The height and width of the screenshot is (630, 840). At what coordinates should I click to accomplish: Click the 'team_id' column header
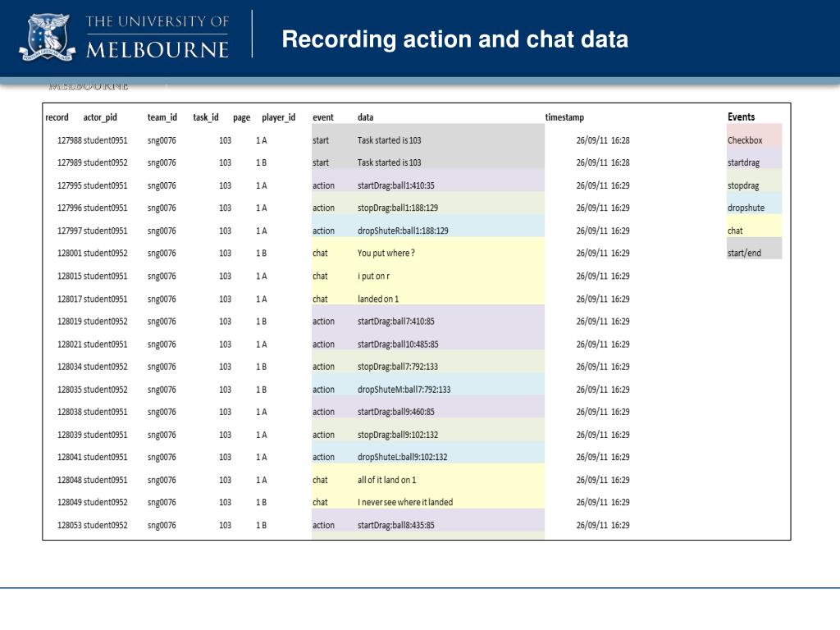coord(162,117)
